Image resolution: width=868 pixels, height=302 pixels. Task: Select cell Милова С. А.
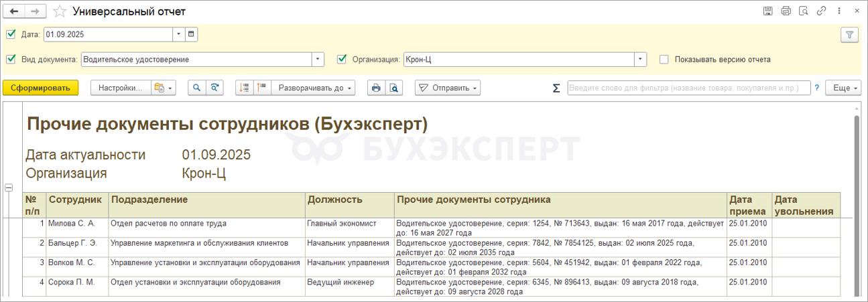tap(77, 228)
